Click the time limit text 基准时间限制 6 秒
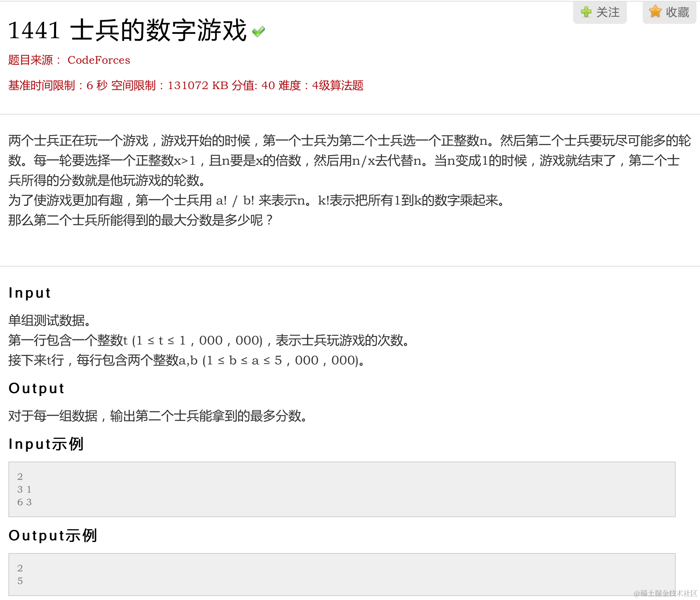The height and width of the screenshot is (600, 700). coord(58,86)
